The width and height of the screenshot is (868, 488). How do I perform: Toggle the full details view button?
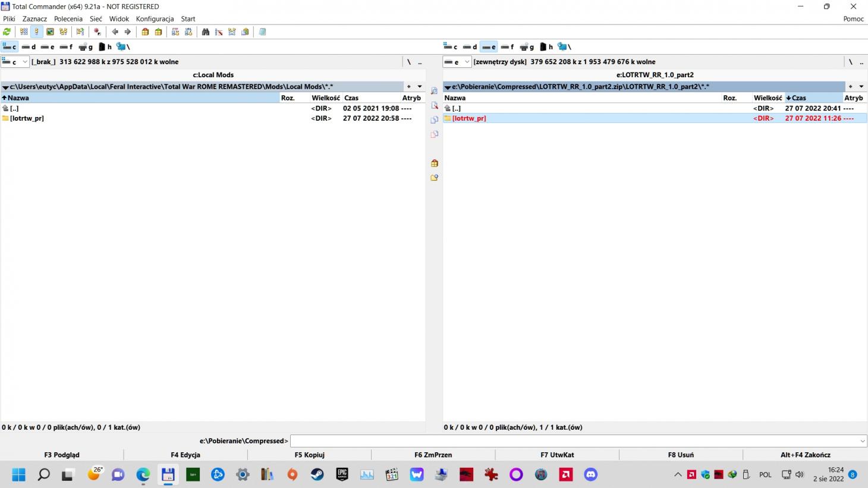click(37, 32)
